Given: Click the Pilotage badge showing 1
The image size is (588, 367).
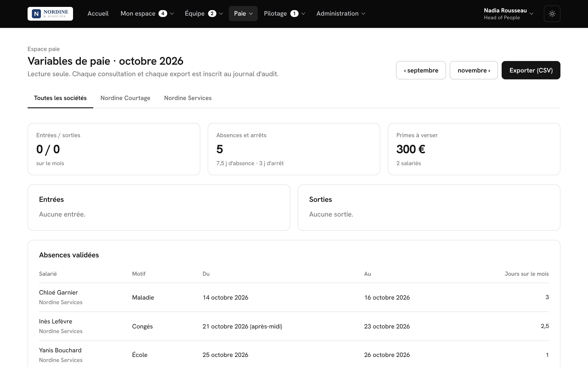Looking at the screenshot, I should click(294, 14).
